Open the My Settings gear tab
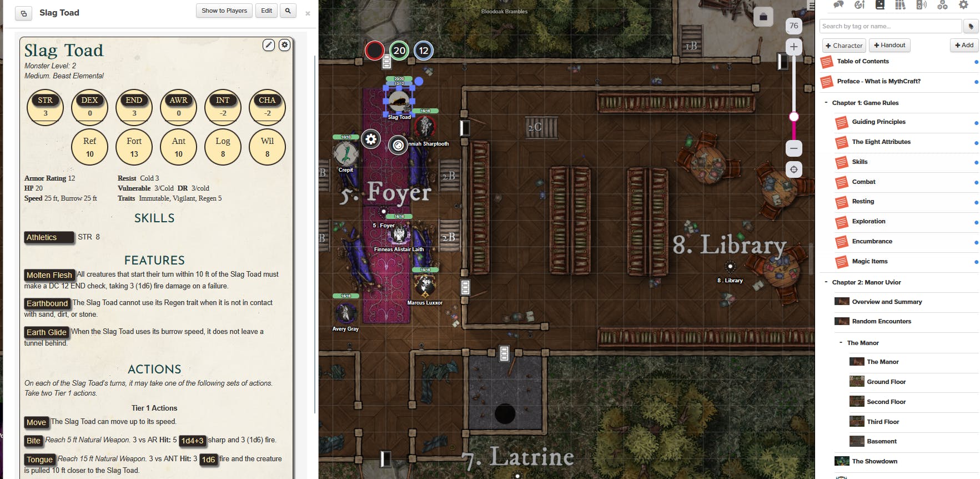 963,5
